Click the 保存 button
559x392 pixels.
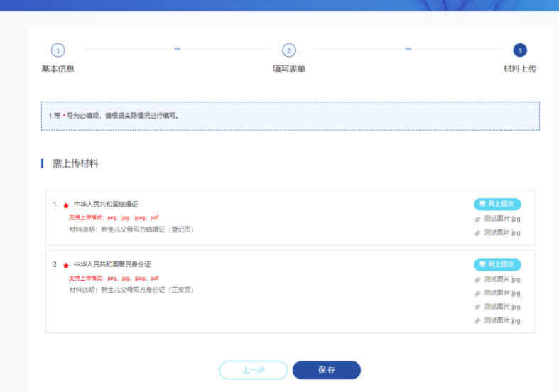tap(327, 370)
